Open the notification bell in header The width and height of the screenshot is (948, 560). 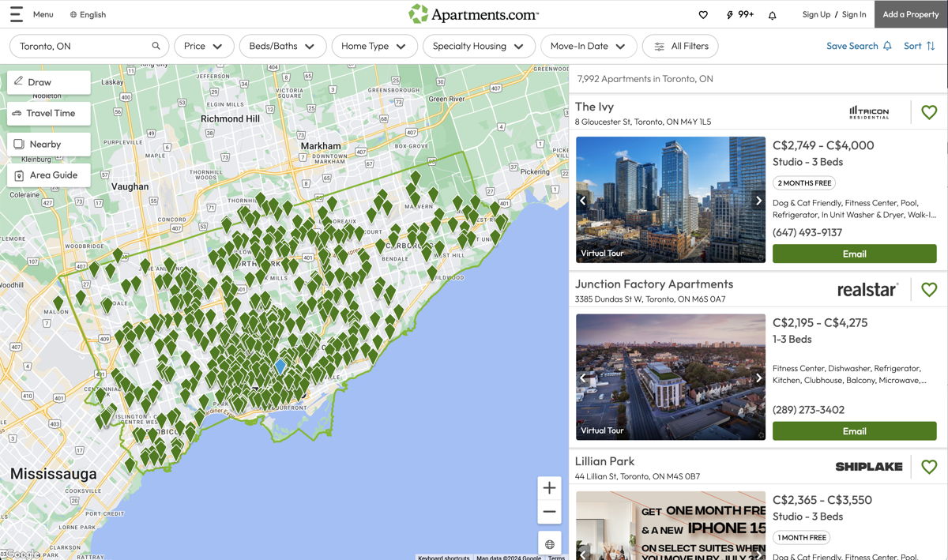point(773,14)
